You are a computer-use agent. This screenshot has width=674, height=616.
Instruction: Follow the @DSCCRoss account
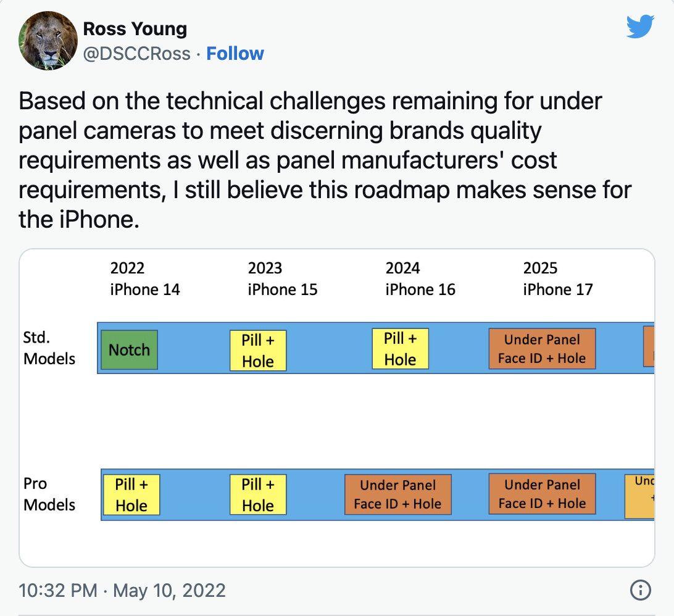point(235,53)
